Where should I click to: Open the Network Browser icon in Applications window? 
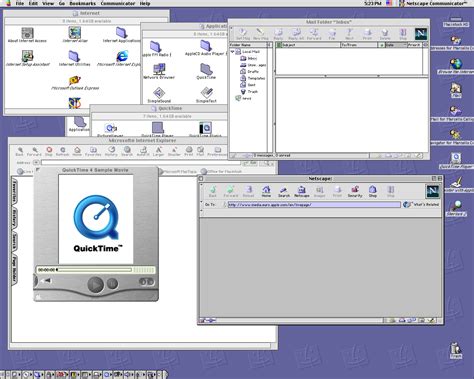pyautogui.click(x=159, y=71)
